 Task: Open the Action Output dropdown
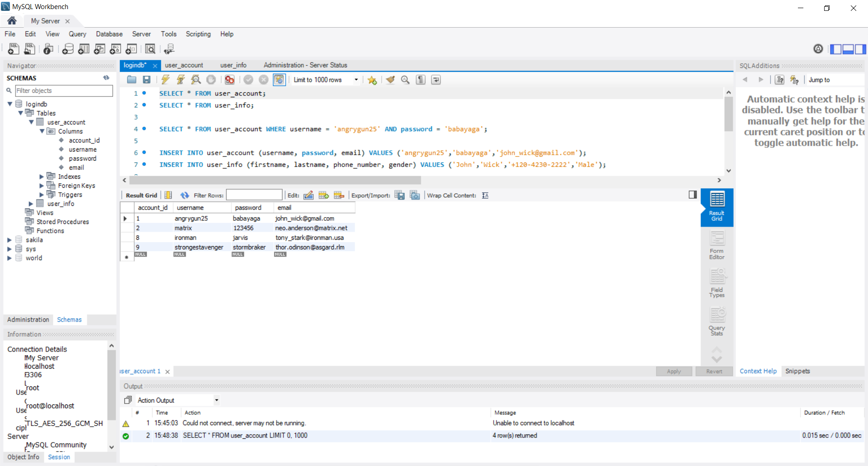(217, 400)
